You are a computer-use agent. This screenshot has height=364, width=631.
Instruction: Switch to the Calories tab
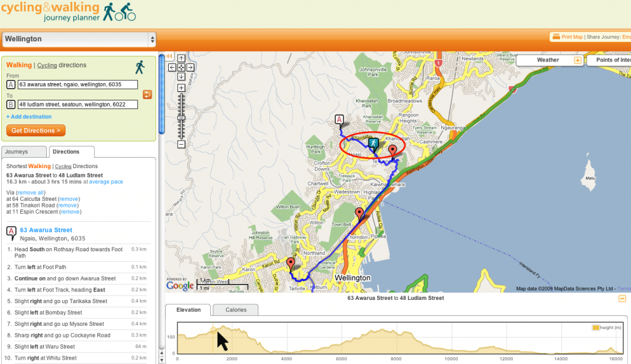[x=236, y=310]
